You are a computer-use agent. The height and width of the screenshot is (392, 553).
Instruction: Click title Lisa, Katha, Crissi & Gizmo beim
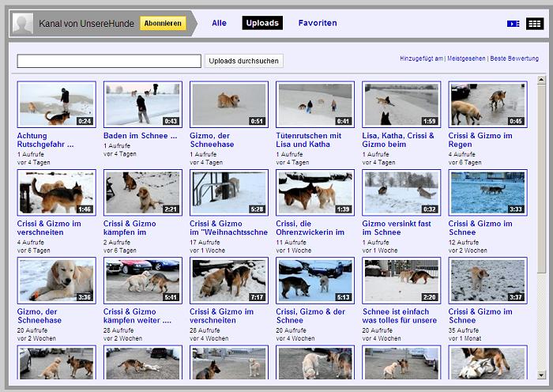pyautogui.click(x=398, y=140)
